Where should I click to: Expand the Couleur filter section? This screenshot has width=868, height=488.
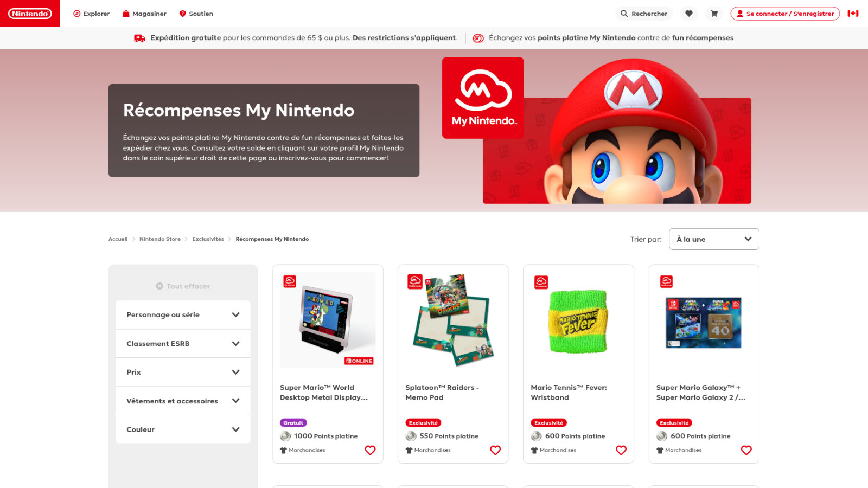183,429
